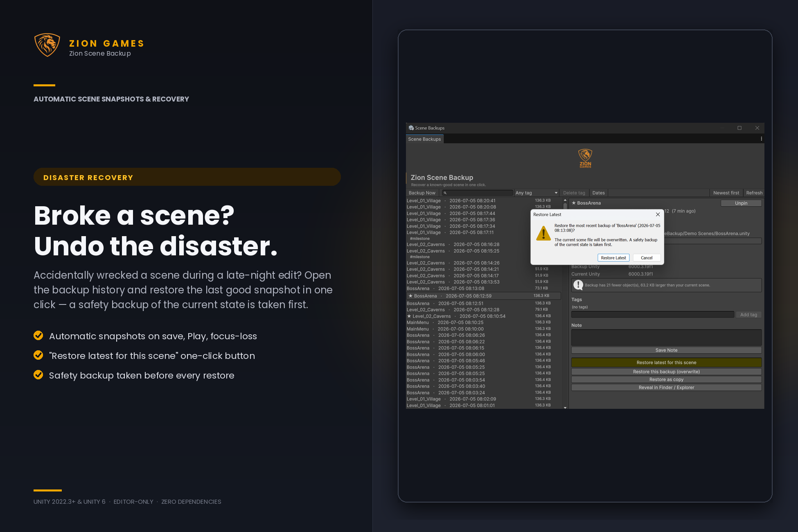
Task: Toggle the Dates toolbar option
Action: (598, 193)
